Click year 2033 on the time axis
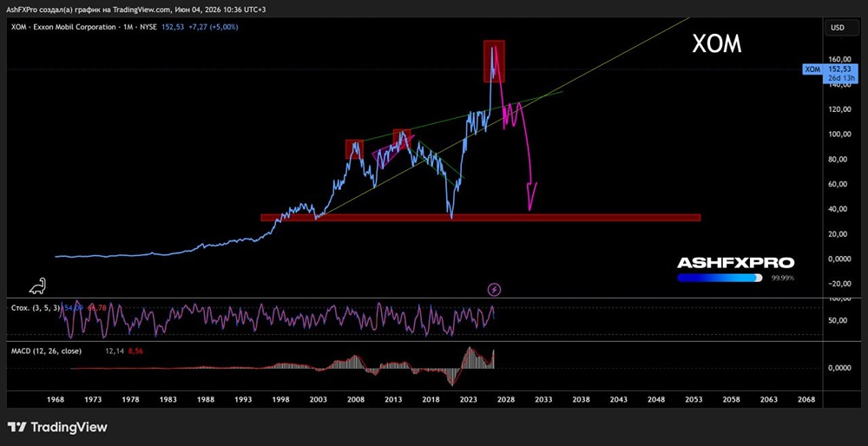 tap(543, 399)
